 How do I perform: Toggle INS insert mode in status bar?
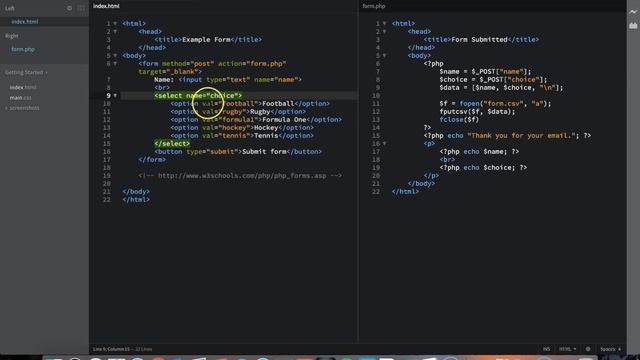point(546,349)
